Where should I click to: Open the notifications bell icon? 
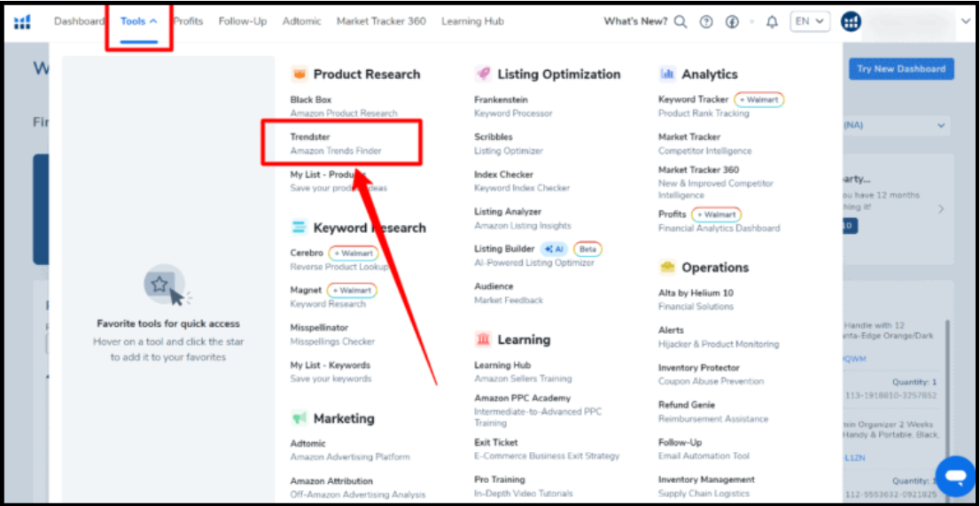(772, 22)
